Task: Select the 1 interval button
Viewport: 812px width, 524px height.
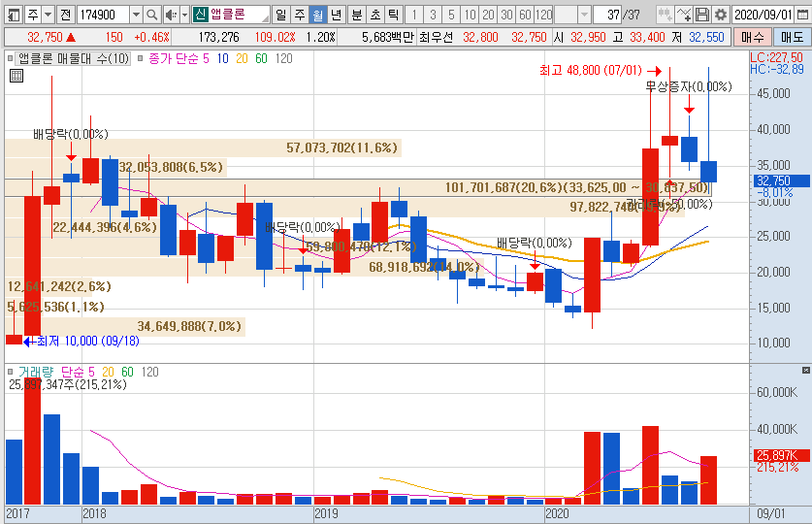Action: 414,15
